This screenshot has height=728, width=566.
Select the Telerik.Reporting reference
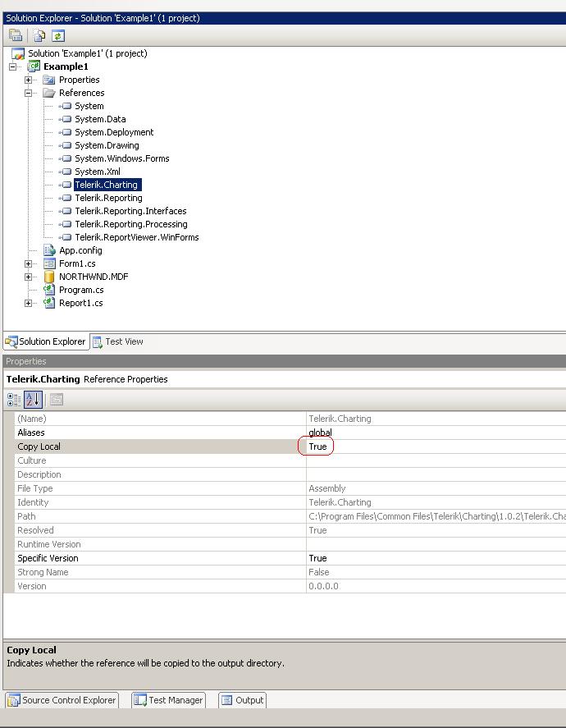click(108, 198)
